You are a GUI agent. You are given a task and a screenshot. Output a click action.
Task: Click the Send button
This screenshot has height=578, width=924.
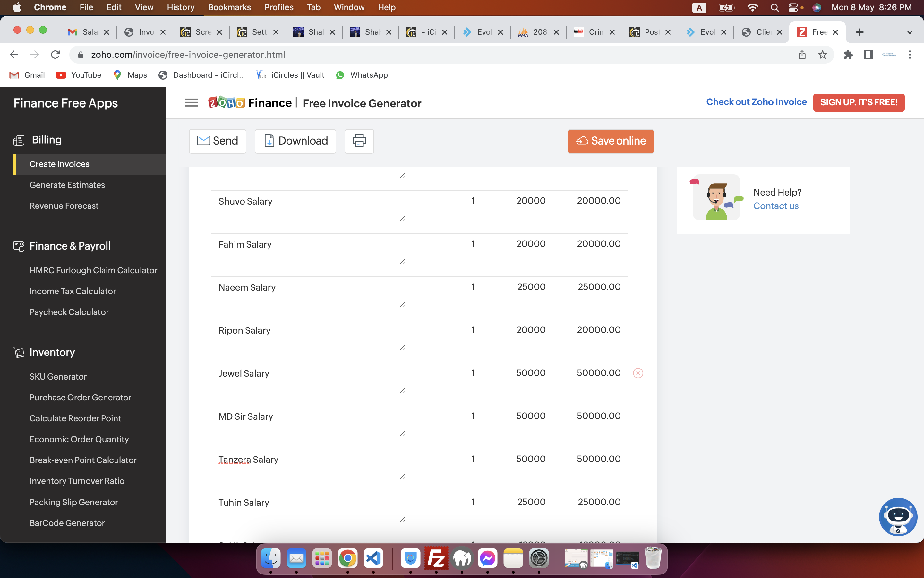[x=218, y=141]
